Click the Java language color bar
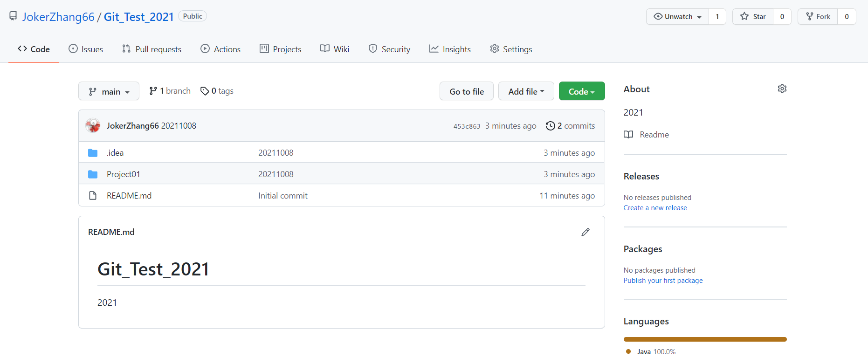The height and width of the screenshot is (364, 868). click(705, 339)
